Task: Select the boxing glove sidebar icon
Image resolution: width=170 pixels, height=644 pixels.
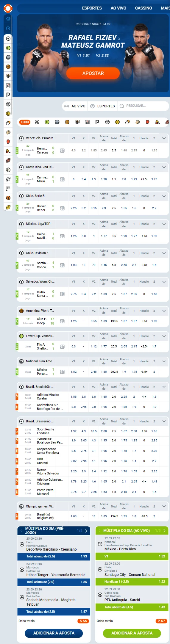Action: [8, 142]
